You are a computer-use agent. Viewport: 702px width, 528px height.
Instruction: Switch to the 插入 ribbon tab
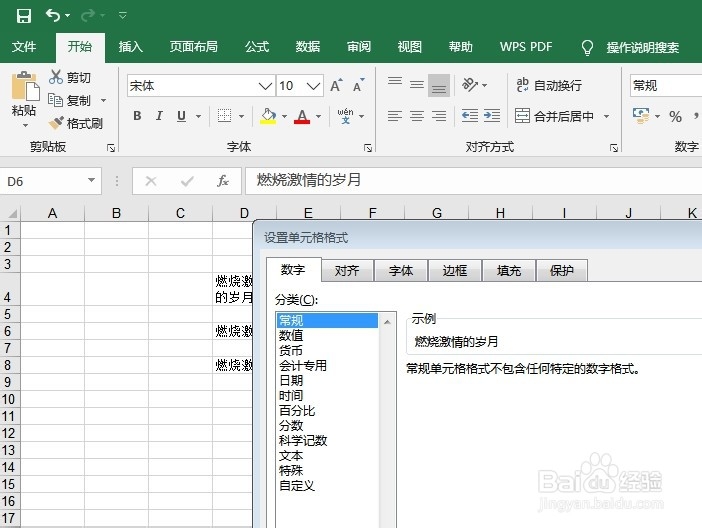[x=130, y=47]
